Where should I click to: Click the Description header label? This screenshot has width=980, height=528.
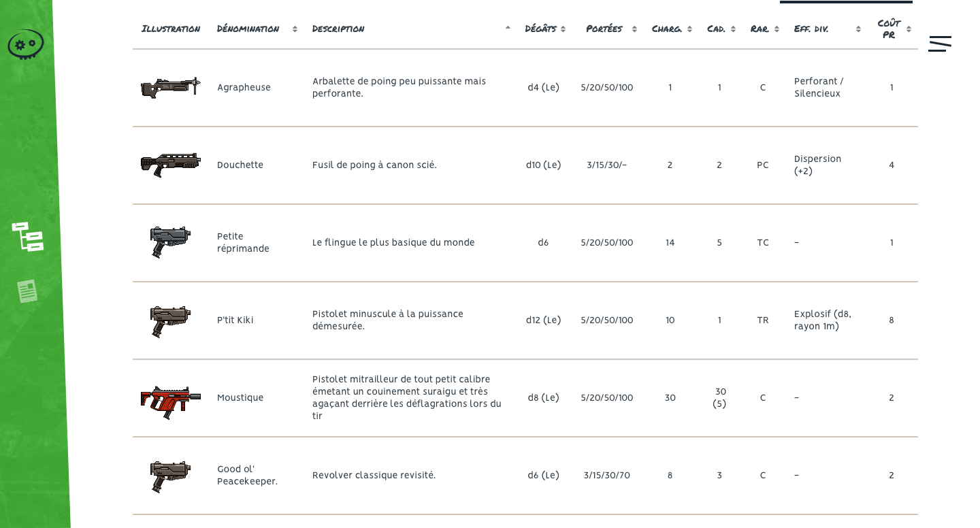coord(338,29)
